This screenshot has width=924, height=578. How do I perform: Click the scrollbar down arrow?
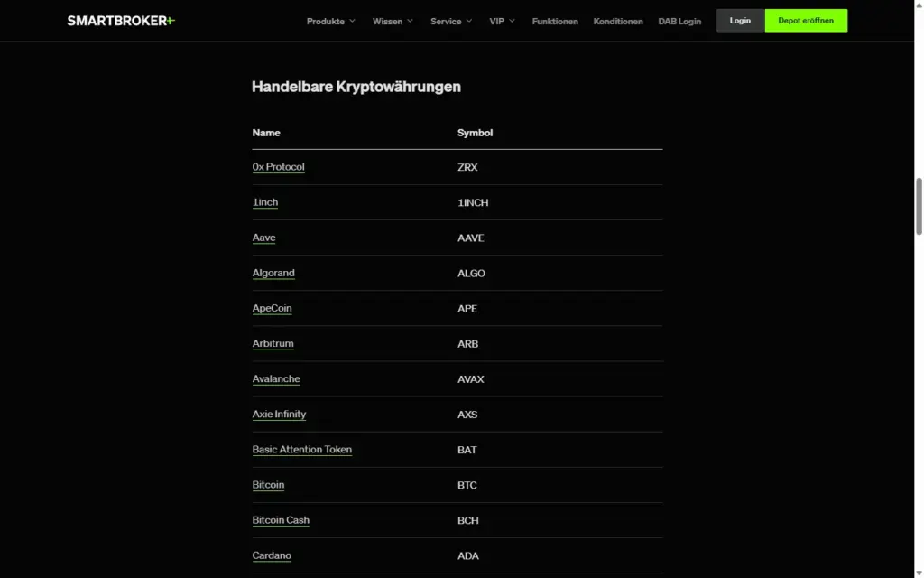[919, 573]
